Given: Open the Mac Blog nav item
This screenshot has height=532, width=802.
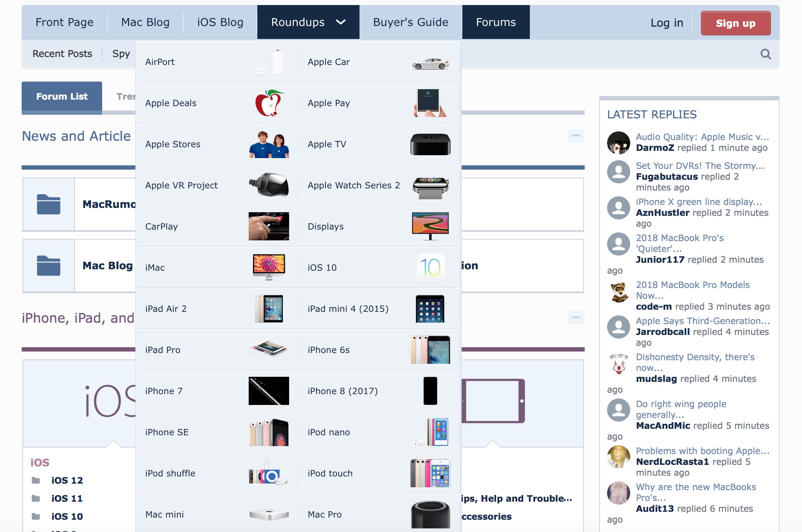Looking at the screenshot, I should [x=145, y=22].
